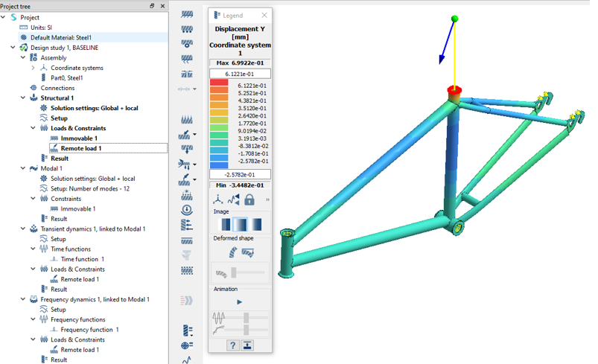Open Result under Structural 1
Image resolution: width=598 pixels, height=364 pixels.
tap(60, 159)
